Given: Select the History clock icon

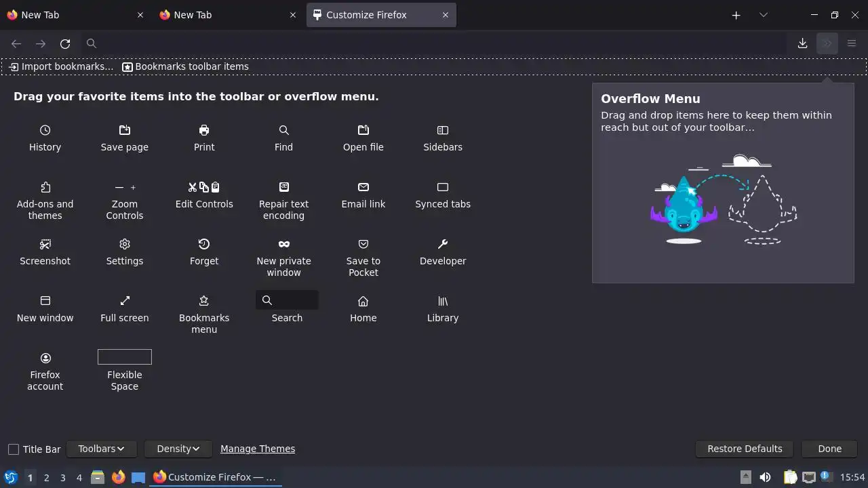Looking at the screenshot, I should coord(45,130).
